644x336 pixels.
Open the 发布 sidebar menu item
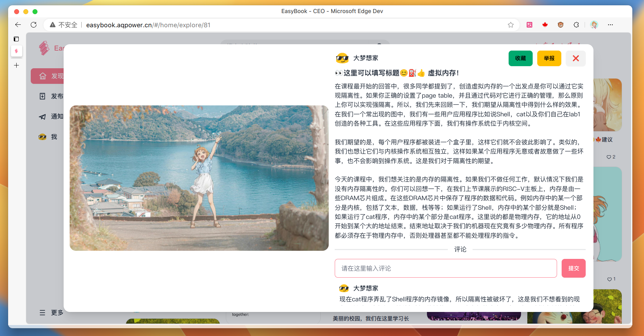tap(51, 96)
